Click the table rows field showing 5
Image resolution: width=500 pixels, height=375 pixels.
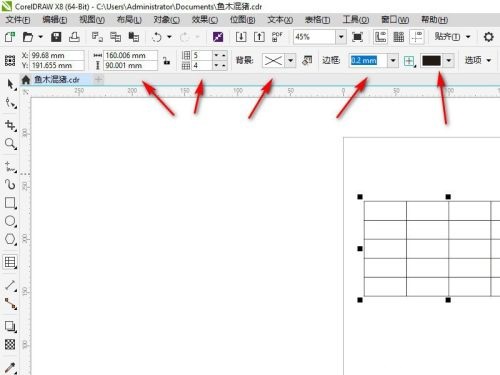coord(202,55)
